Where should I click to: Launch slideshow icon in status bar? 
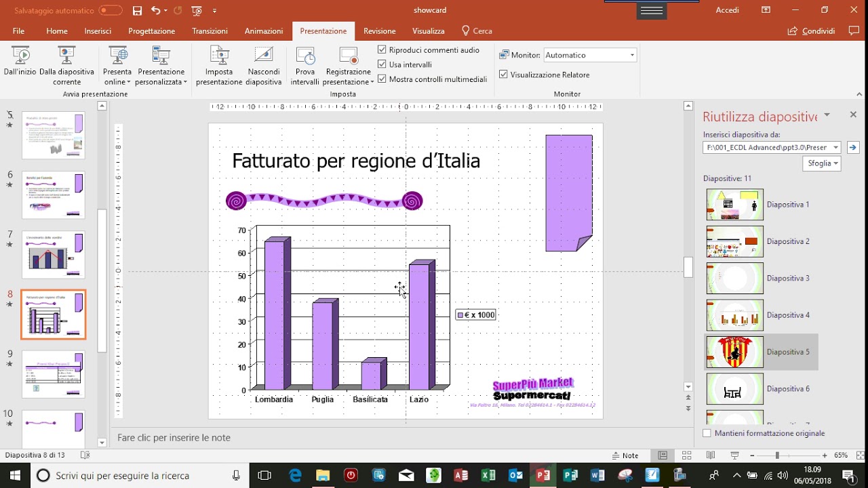coord(734,455)
